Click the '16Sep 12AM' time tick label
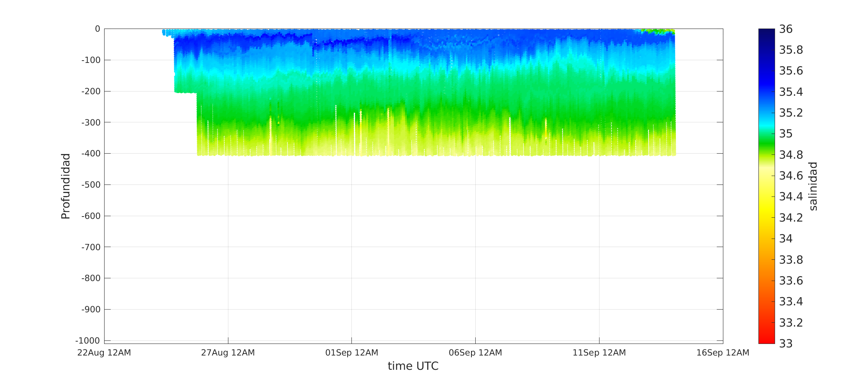 (723, 353)
